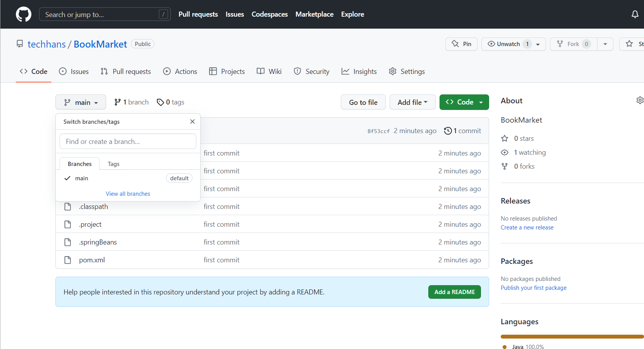Image resolution: width=644 pixels, height=349 pixels.
Task: Toggle the main branch selector dropdown
Action: (81, 102)
